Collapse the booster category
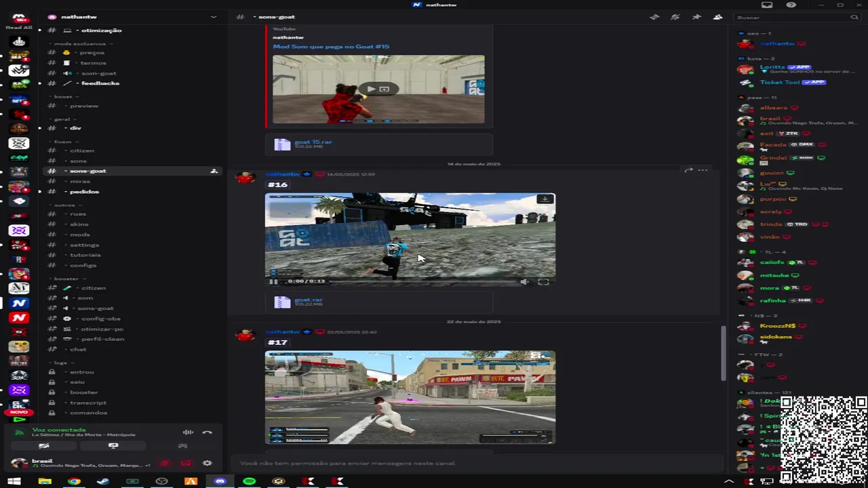Screen dimensions: 868x488 (x=68, y=279)
